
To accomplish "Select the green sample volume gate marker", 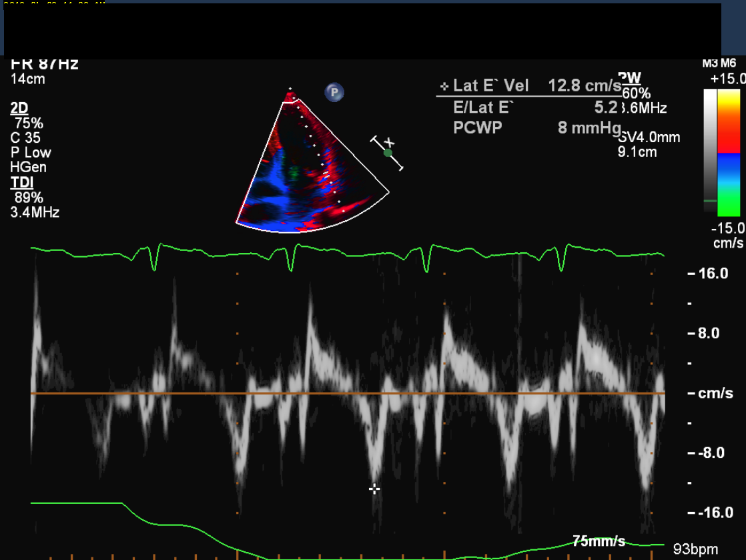I will click(388, 153).
